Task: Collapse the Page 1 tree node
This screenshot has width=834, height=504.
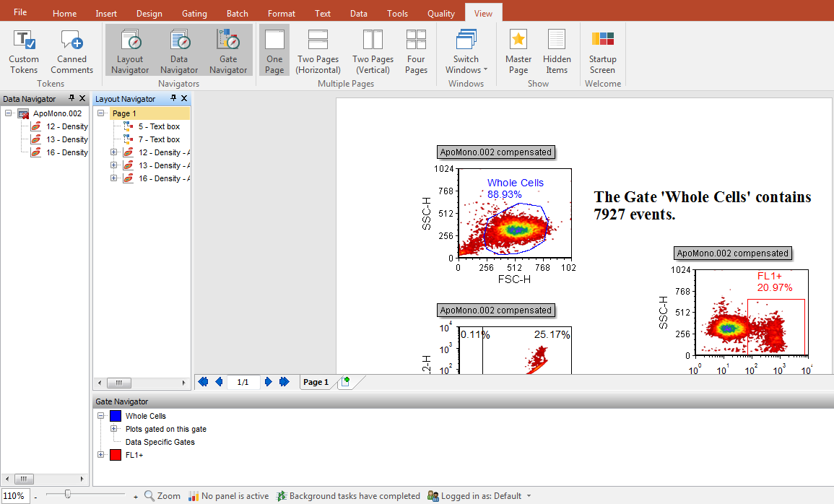Action: click(100, 113)
